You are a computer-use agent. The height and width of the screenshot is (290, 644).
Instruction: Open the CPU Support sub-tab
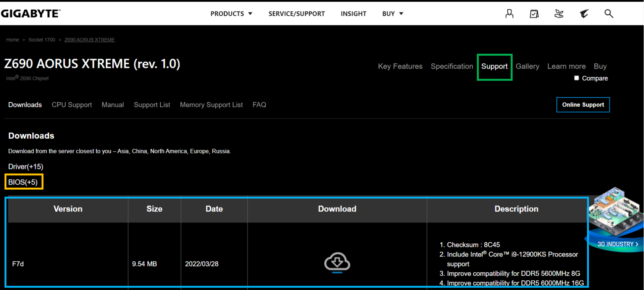(x=72, y=105)
